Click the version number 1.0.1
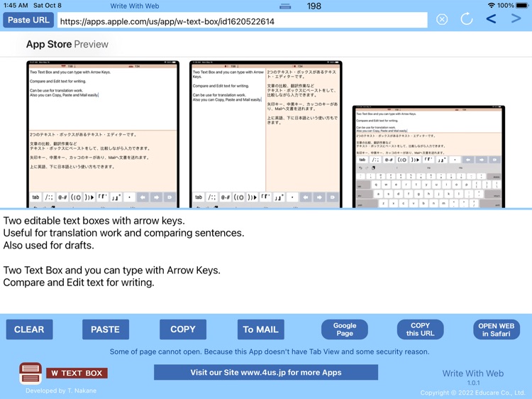 (x=473, y=383)
